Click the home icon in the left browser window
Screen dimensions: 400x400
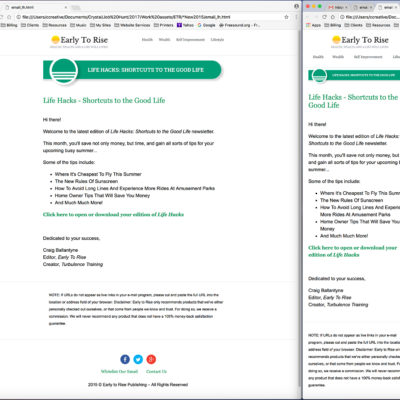(9, 17)
